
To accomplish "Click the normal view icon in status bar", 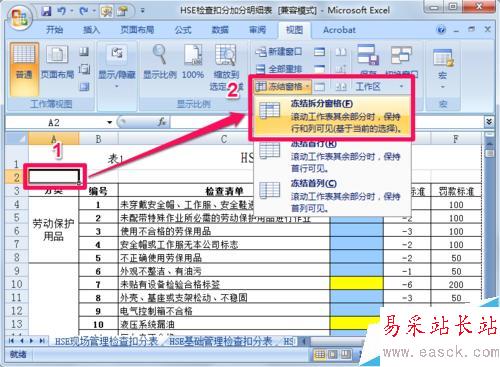I will 320,355.
